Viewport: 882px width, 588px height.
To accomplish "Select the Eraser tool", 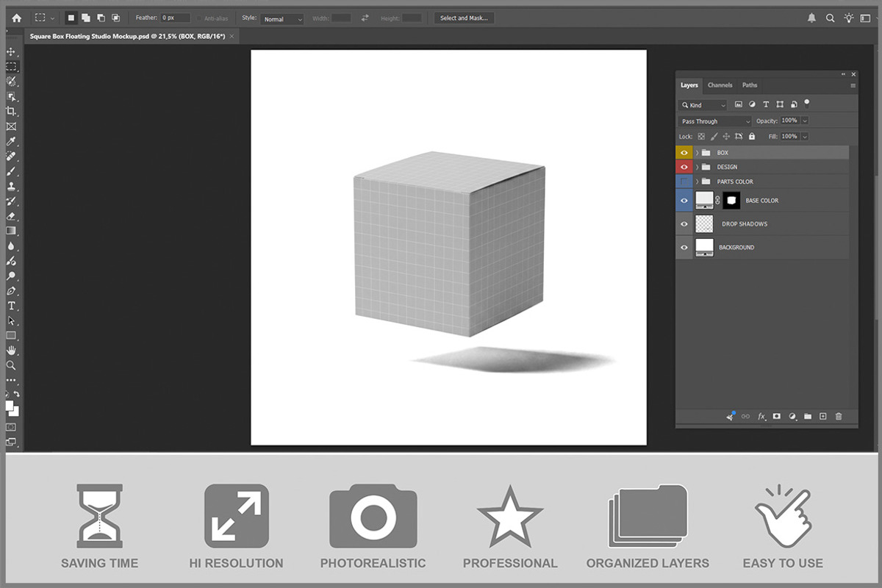I will pyautogui.click(x=11, y=216).
